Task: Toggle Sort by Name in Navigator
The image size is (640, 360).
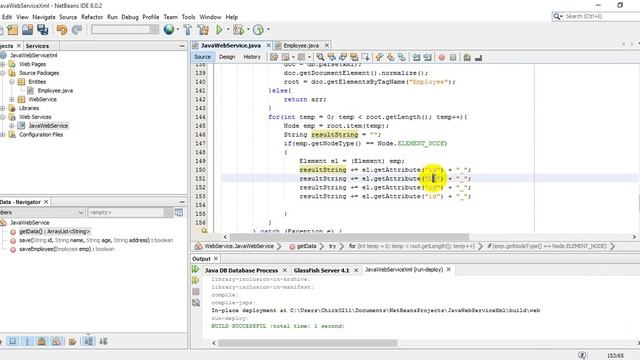Action: pos(88,341)
